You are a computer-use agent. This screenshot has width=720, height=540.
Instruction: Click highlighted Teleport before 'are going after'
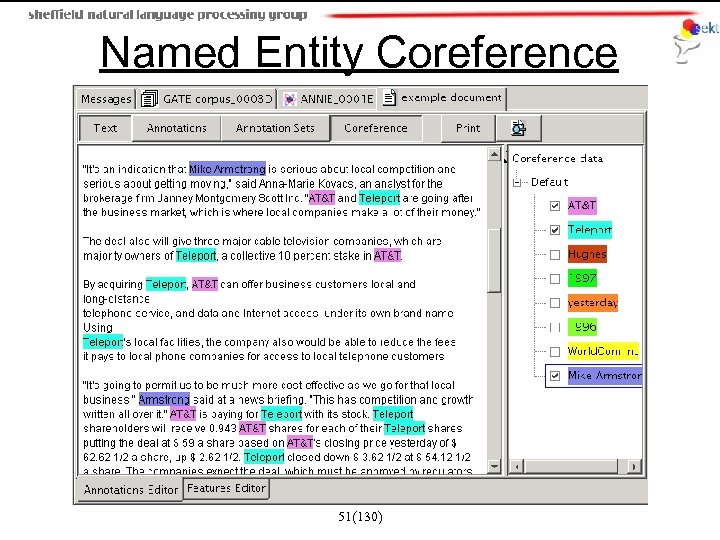coord(379,198)
